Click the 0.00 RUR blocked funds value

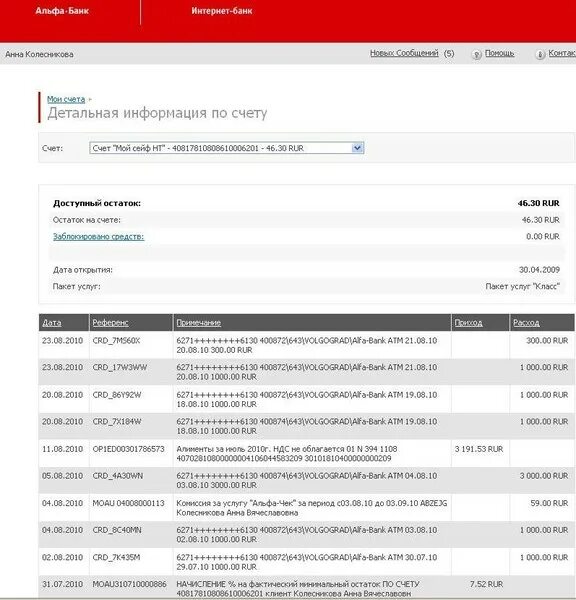pos(543,236)
